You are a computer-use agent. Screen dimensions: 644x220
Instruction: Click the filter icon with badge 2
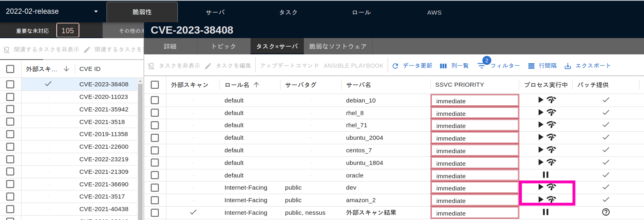[x=481, y=65]
